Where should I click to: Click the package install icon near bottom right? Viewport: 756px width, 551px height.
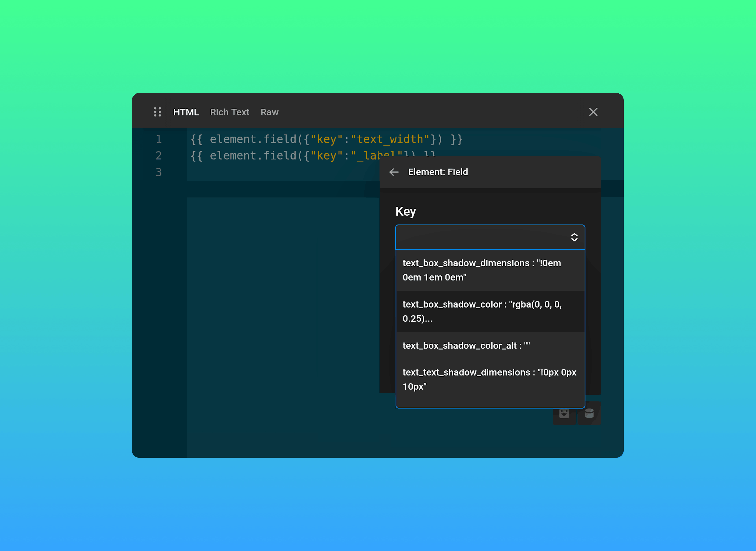564,413
